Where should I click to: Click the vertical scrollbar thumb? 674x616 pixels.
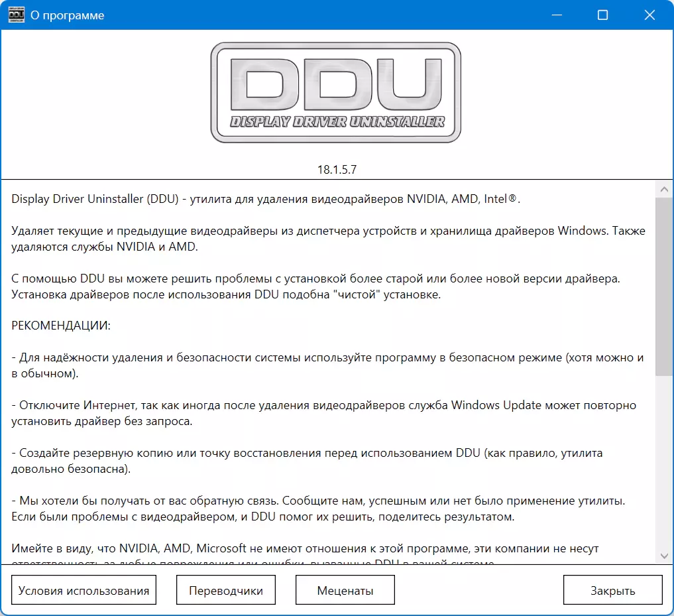664,286
